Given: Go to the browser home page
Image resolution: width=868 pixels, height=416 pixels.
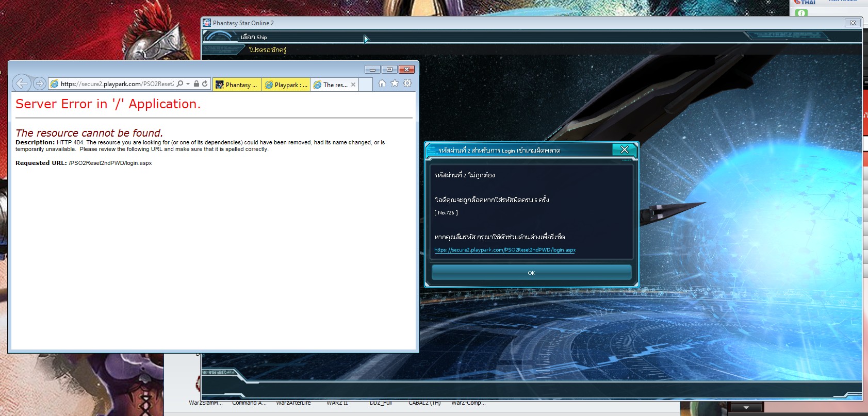Looking at the screenshot, I should point(382,84).
